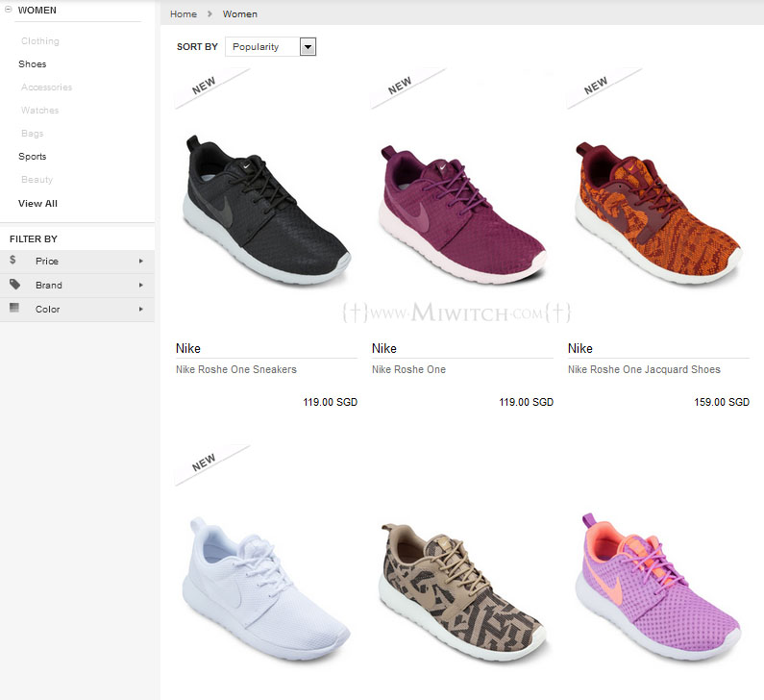
Task: Select the Price filter label
Action: 47,261
